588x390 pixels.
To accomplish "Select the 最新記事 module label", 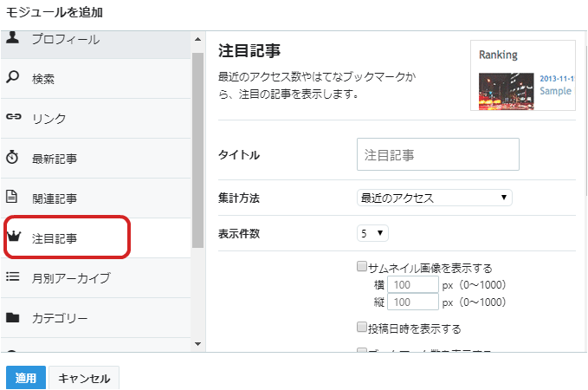I will (55, 159).
